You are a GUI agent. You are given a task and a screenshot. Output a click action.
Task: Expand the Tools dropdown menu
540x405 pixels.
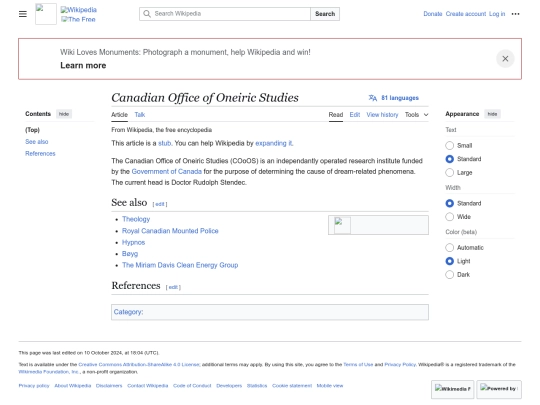click(x=416, y=115)
